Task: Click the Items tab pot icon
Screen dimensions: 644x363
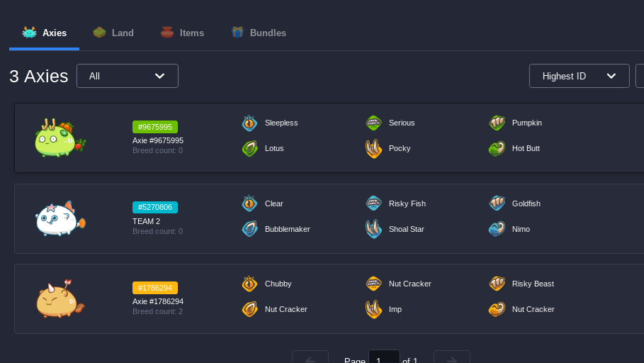Action: (167, 33)
